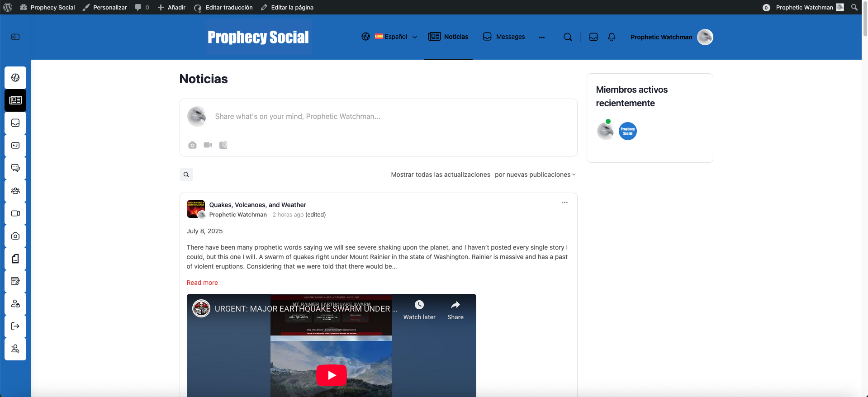Expand por nuevas publicaciones sort dropdown
The height and width of the screenshot is (397, 868).
(x=535, y=175)
